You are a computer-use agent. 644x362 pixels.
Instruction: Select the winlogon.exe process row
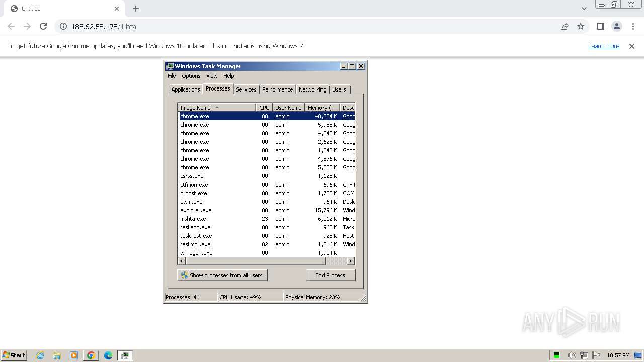[x=267, y=253]
